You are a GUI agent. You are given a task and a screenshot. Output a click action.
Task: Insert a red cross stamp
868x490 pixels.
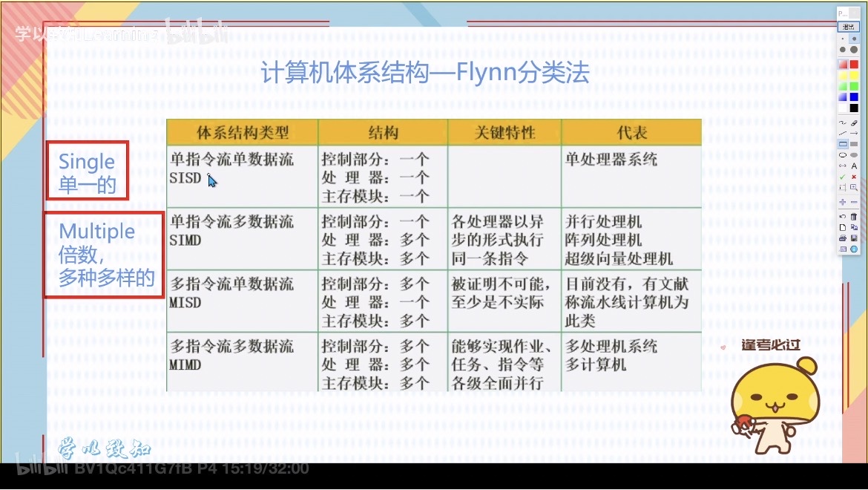click(x=854, y=177)
